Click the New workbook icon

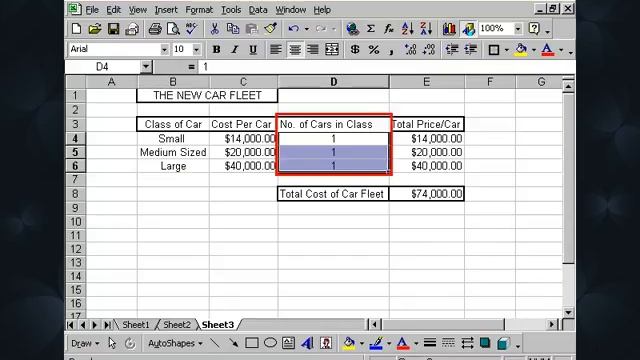coord(76,29)
